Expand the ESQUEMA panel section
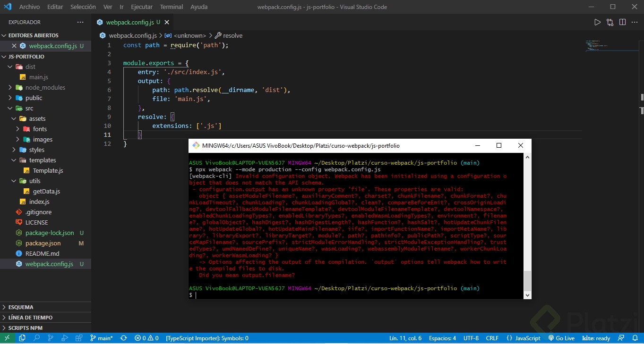This screenshot has height=344, width=644. coord(21,307)
